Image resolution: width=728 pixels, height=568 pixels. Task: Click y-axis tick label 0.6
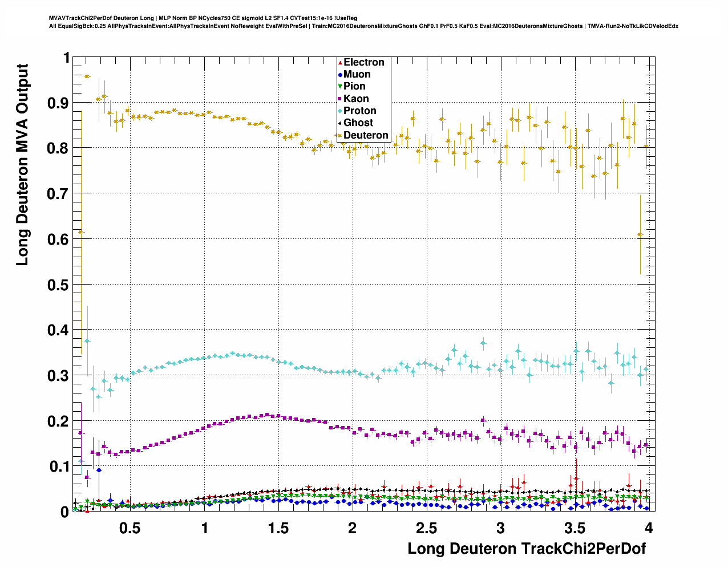click(57, 239)
